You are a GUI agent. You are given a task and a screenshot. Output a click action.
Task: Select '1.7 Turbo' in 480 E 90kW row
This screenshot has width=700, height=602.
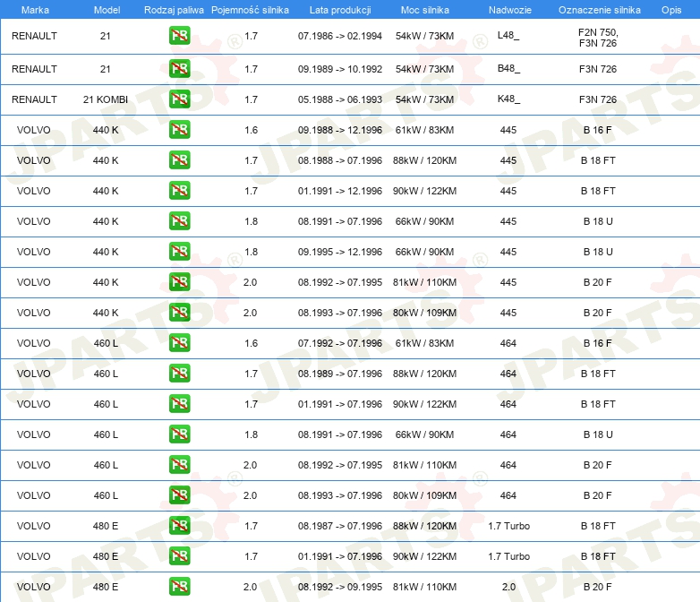508,555
